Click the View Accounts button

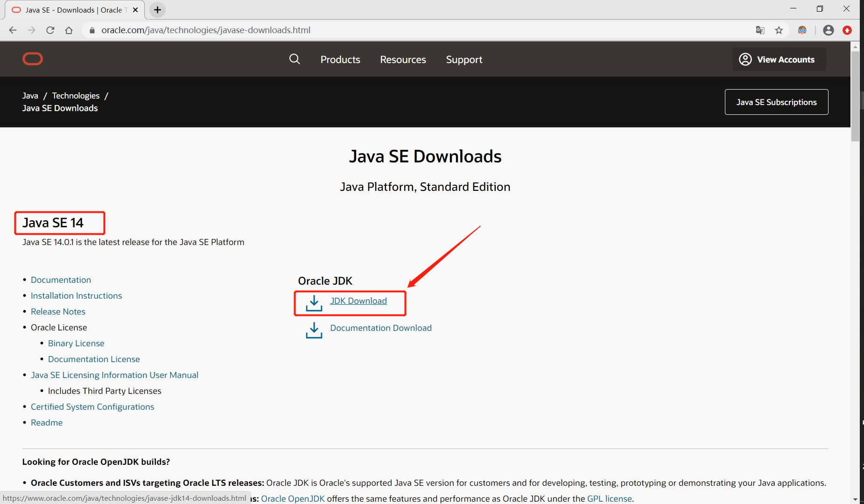coord(778,59)
